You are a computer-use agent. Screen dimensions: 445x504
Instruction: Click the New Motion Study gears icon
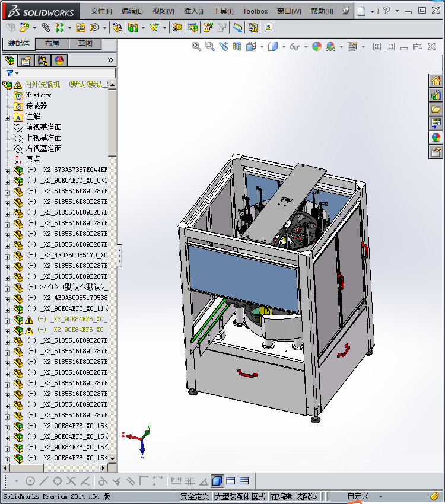click(x=177, y=28)
